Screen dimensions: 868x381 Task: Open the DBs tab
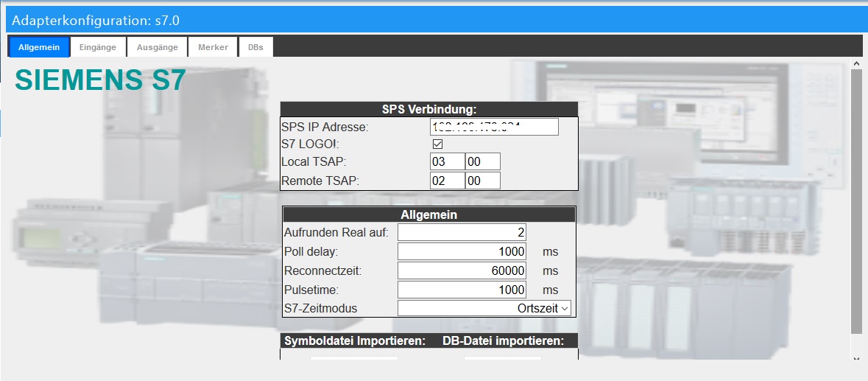pos(255,47)
